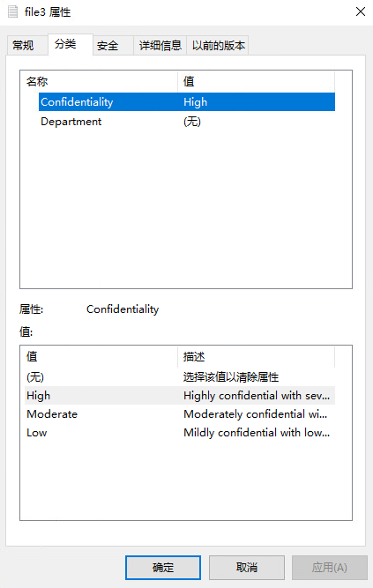Click the 值 column header in properties list
Screen dimensions: 373x588
256,81
